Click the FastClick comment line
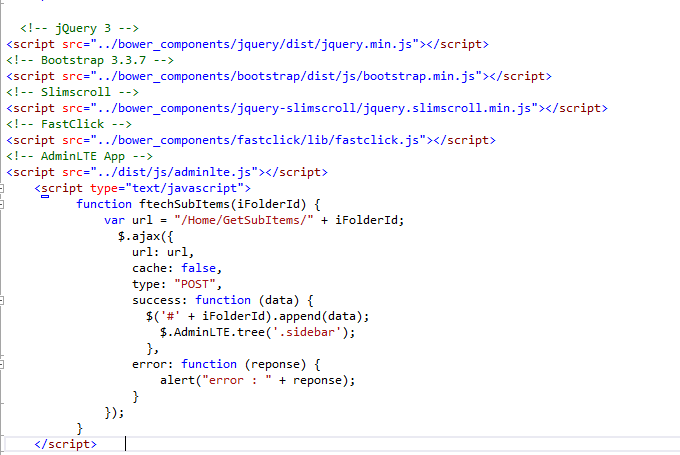The width and height of the screenshot is (680, 455). tap(69, 124)
